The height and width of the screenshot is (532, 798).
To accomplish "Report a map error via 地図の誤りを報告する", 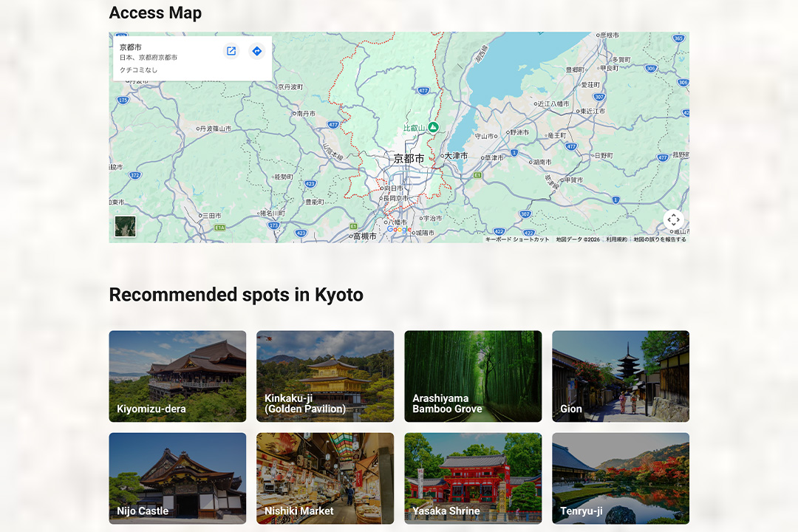I will point(659,239).
